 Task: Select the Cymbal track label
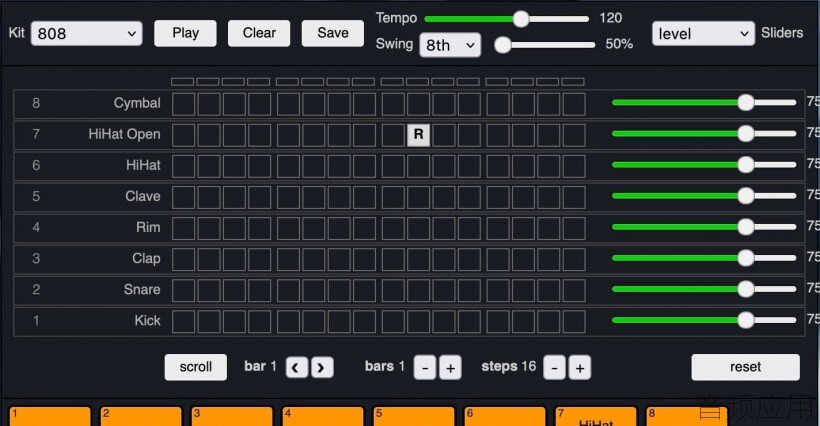[x=137, y=103]
